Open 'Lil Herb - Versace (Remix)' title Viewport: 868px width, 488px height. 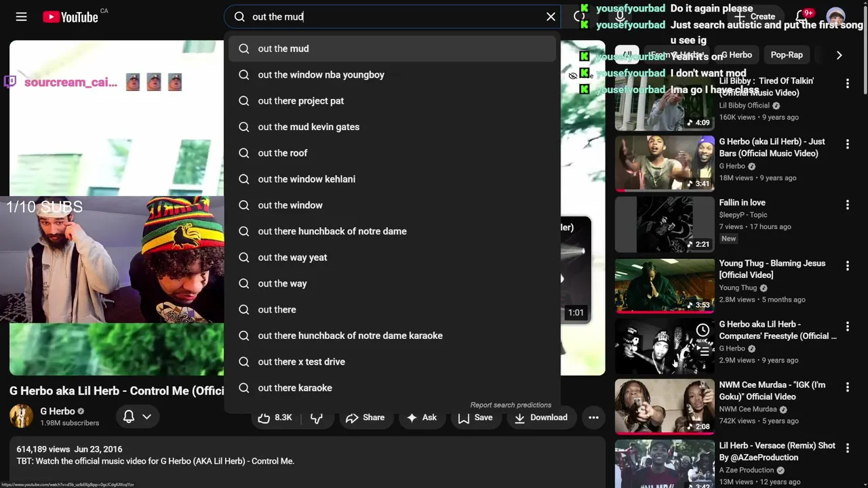778,451
